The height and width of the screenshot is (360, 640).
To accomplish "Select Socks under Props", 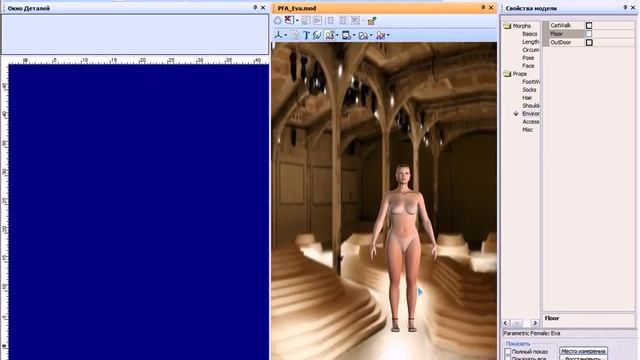I will (x=529, y=90).
